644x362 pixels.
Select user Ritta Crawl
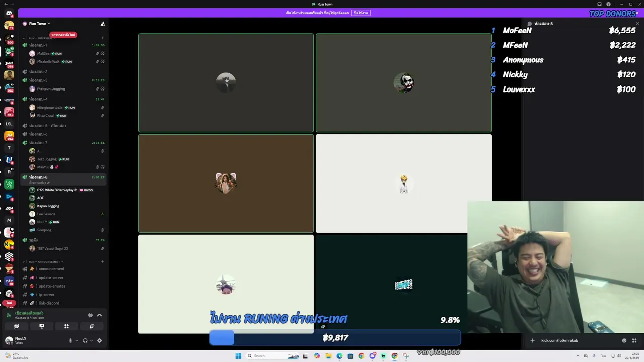pyautogui.click(x=67, y=116)
